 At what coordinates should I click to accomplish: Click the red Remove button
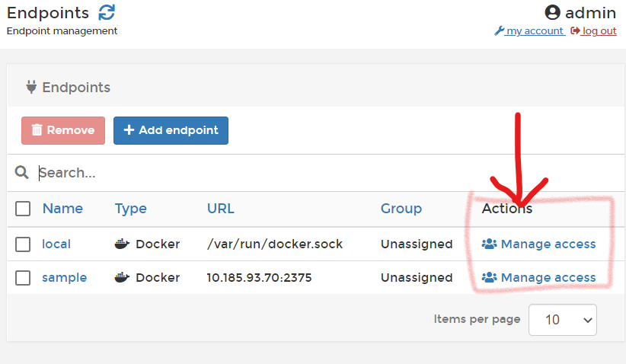[63, 130]
